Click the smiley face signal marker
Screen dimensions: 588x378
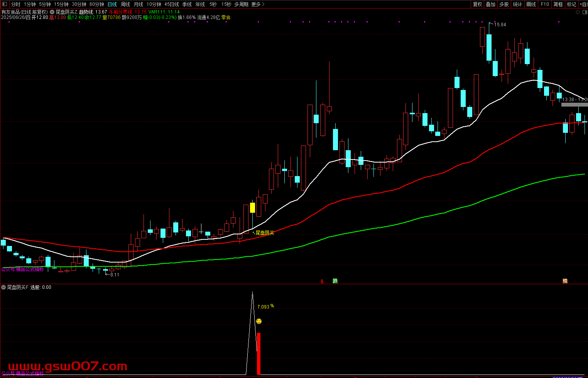click(x=259, y=321)
